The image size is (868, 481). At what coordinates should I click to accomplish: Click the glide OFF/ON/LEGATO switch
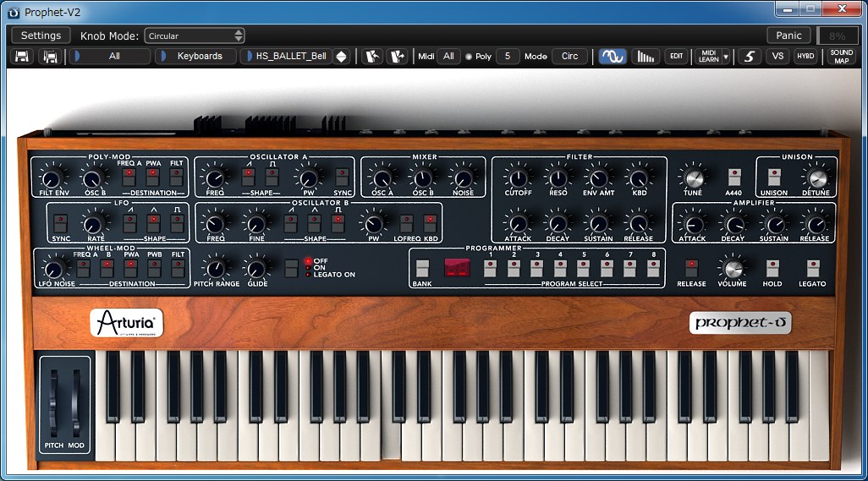(x=291, y=268)
